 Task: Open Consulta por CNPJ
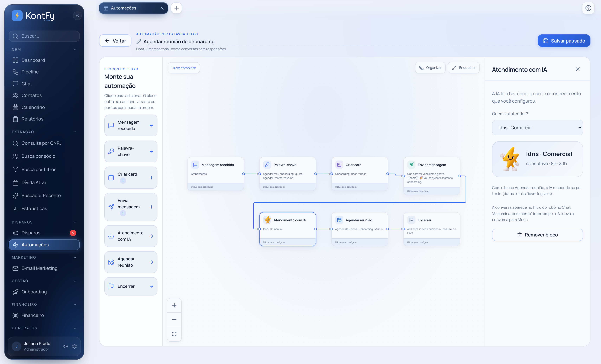(x=44, y=143)
